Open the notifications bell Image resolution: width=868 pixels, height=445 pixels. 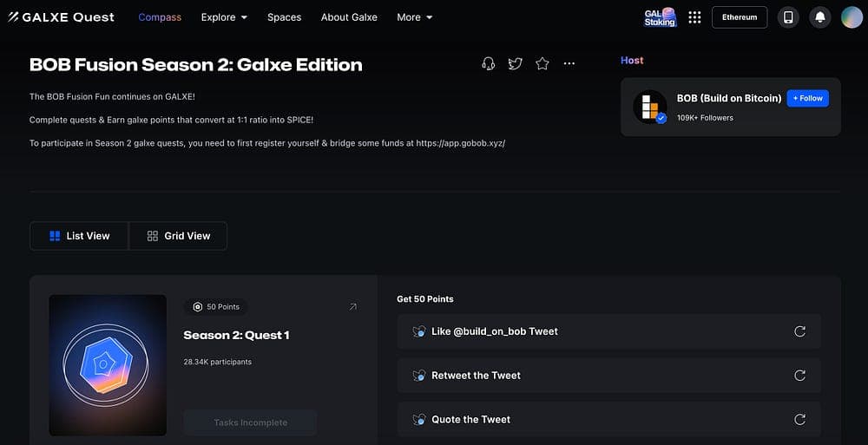point(820,17)
